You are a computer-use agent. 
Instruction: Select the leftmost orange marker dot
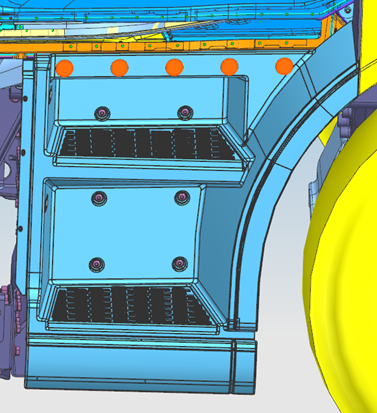coord(65,68)
